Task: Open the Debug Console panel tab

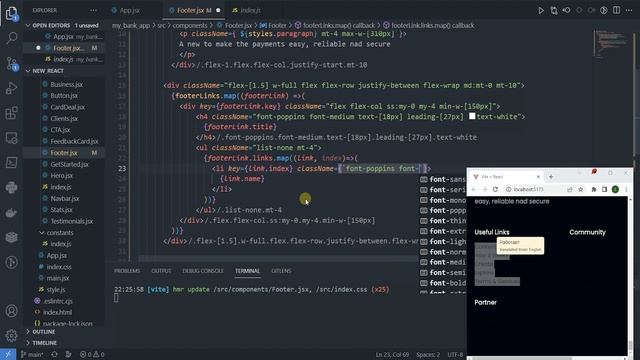Action: (x=203, y=271)
